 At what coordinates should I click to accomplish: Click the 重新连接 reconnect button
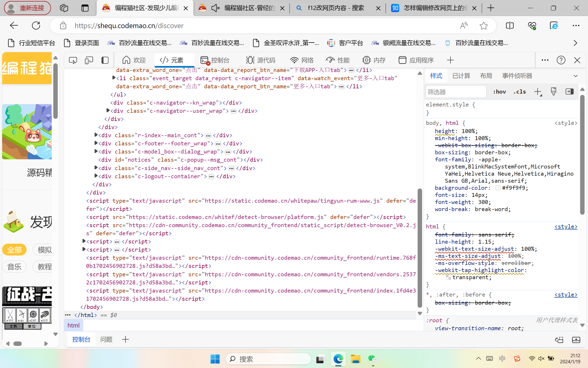pos(28,8)
